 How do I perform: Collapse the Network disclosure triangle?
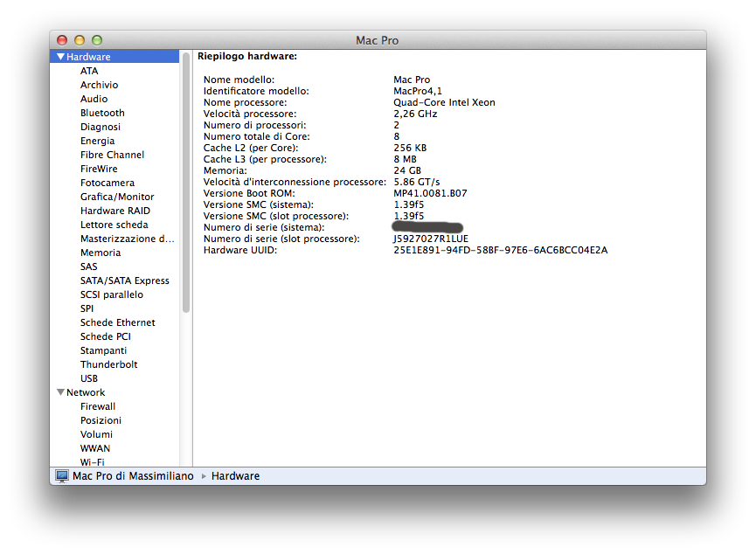[61, 392]
